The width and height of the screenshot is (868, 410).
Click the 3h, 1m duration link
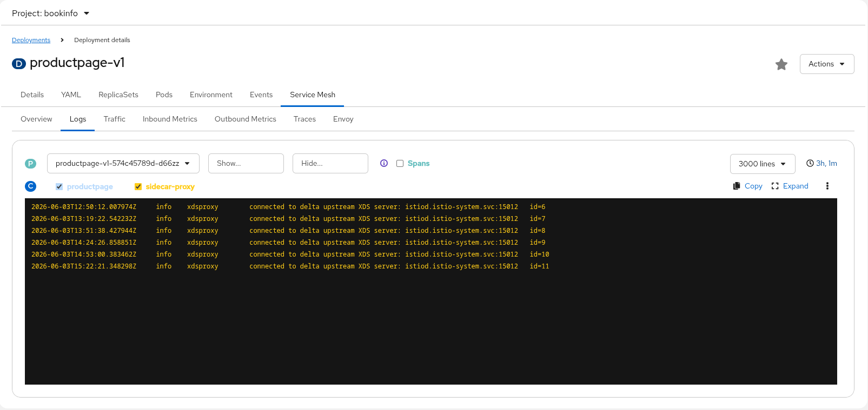coord(826,163)
